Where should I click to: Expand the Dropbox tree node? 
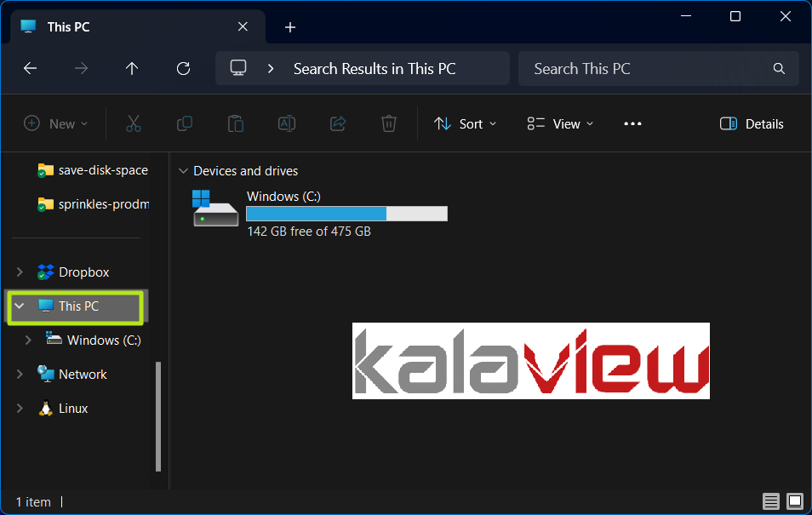coord(20,272)
